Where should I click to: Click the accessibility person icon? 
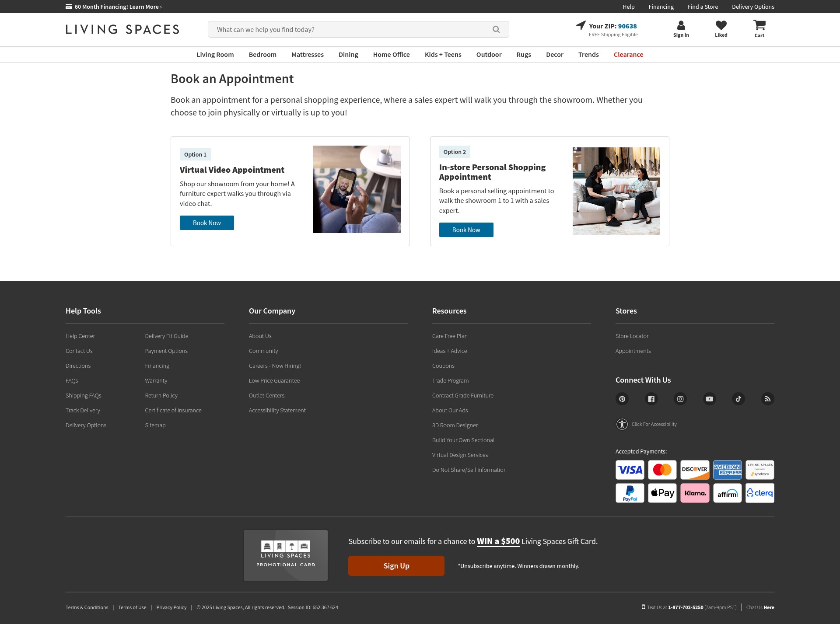click(x=622, y=424)
